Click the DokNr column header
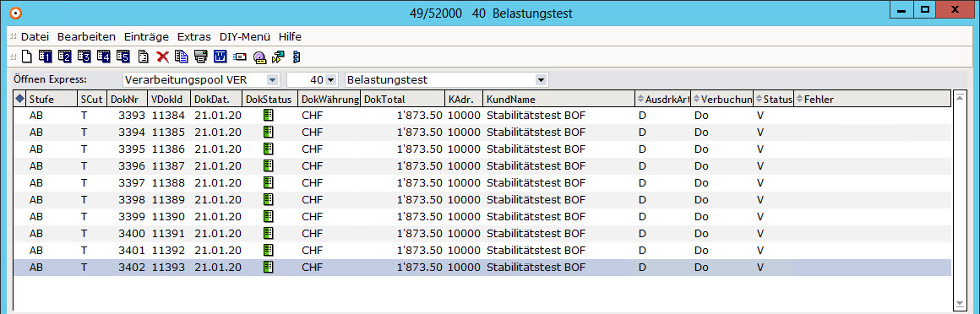The width and height of the screenshot is (980, 314). pos(128,99)
